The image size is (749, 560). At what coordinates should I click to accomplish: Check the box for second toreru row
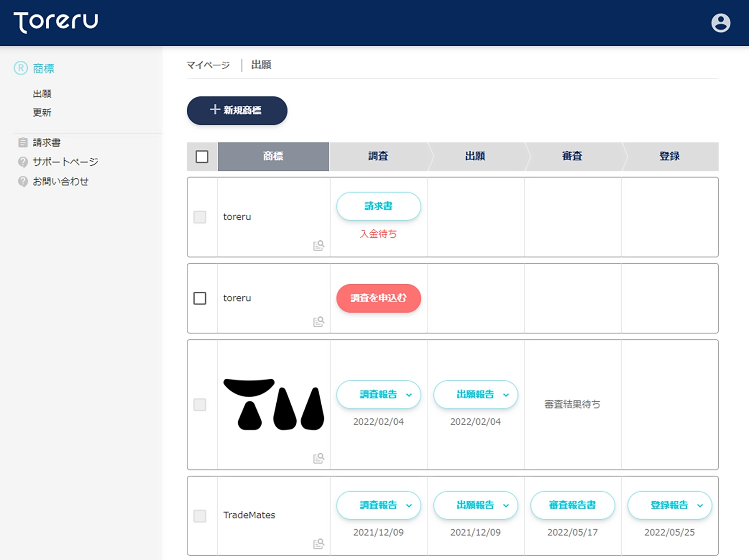200,298
